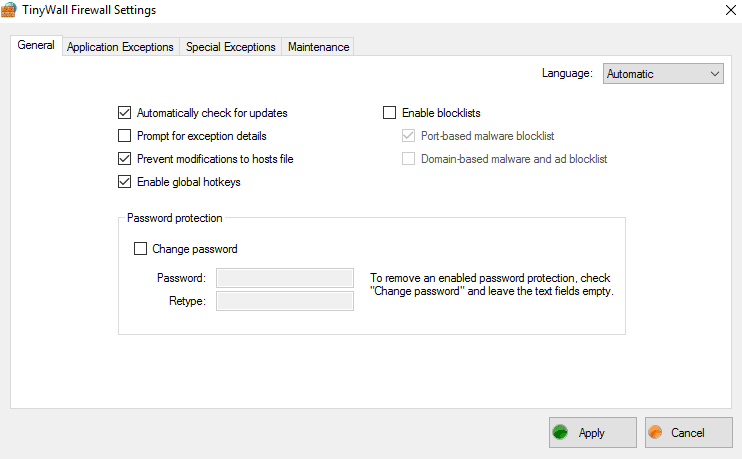The image size is (742, 459).
Task: Click the 'Retype:' field label
Action: 187,301
